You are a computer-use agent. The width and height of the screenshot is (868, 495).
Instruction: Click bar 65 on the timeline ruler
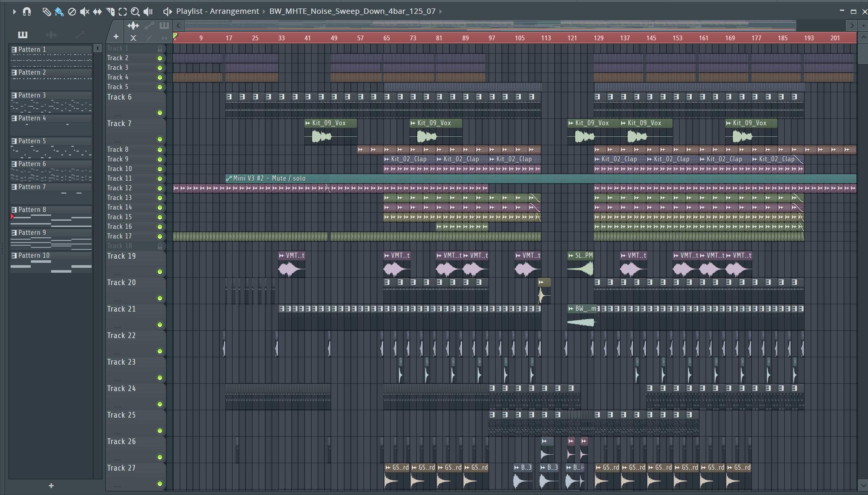(x=387, y=38)
